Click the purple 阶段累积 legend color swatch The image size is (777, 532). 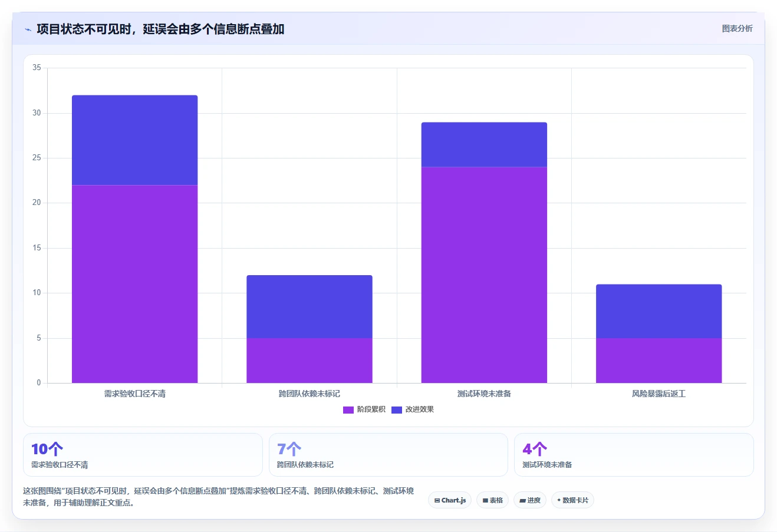click(x=348, y=409)
